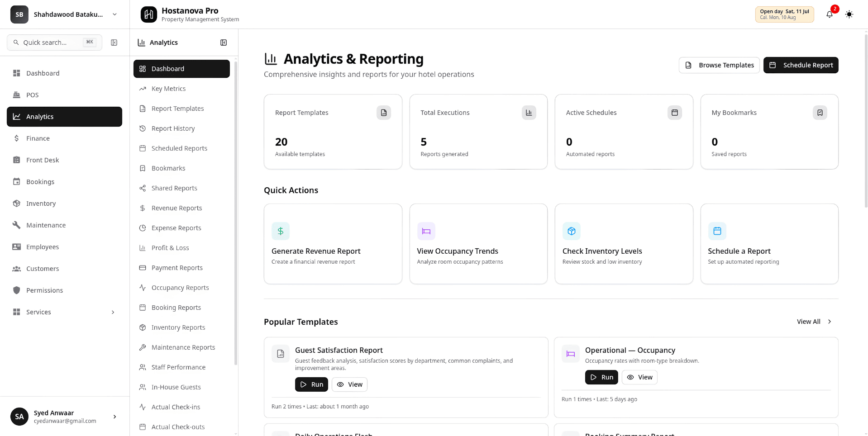Click the View Occupancy Trends card title
The width and height of the screenshot is (868, 436).
pos(458,251)
